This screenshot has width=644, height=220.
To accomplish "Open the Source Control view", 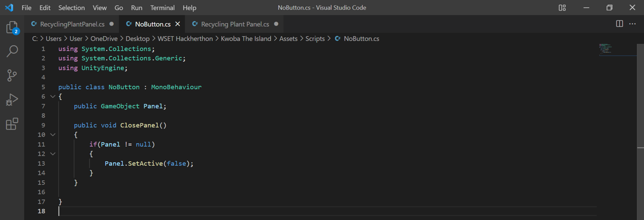I will [12, 75].
